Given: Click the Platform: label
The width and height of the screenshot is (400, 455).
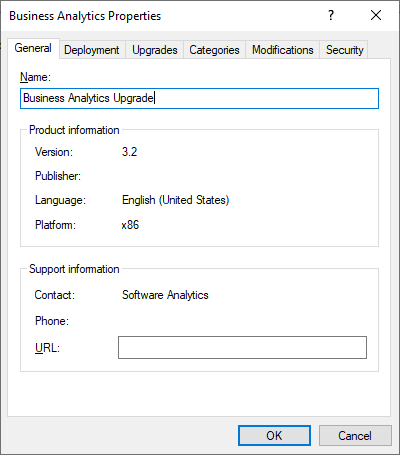Looking at the screenshot, I should click(55, 225).
